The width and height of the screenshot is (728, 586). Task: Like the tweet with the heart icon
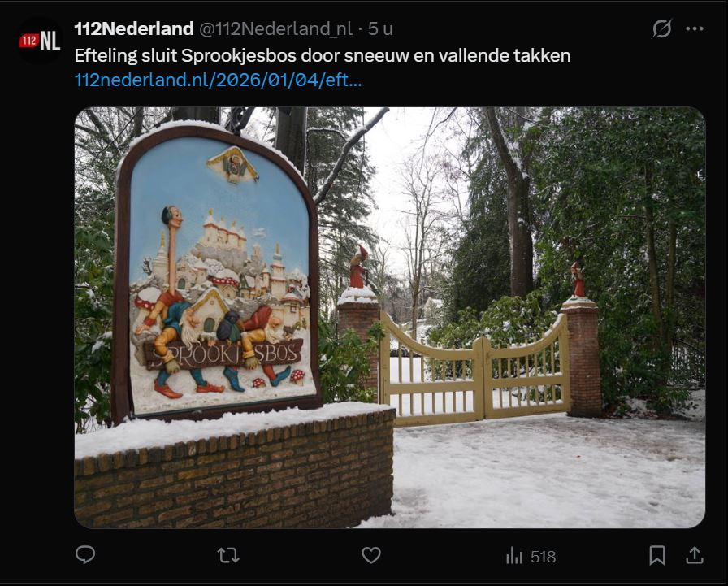tap(371, 555)
